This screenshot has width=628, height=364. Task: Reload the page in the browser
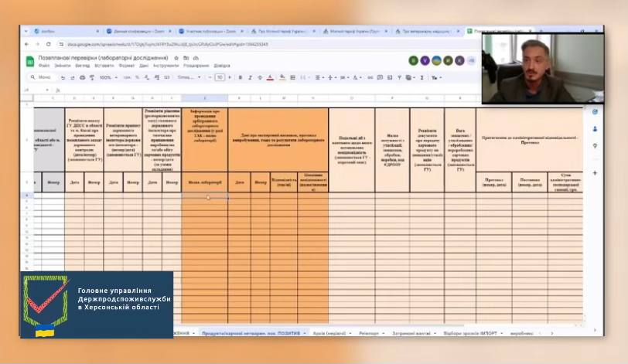[x=49, y=44]
